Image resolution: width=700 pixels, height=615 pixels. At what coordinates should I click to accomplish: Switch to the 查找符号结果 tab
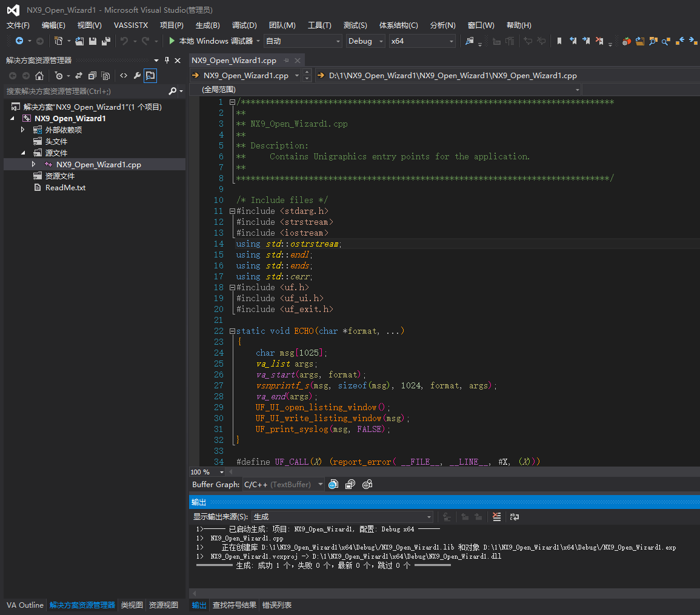(235, 605)
